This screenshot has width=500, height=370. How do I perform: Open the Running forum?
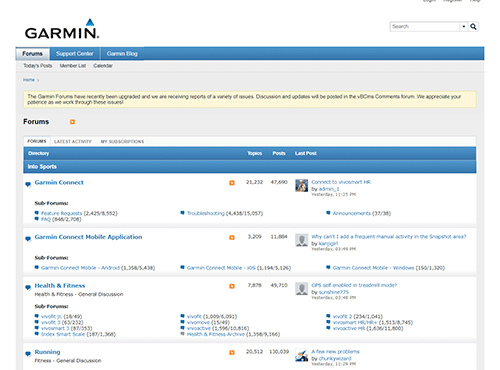click(47, 352)
